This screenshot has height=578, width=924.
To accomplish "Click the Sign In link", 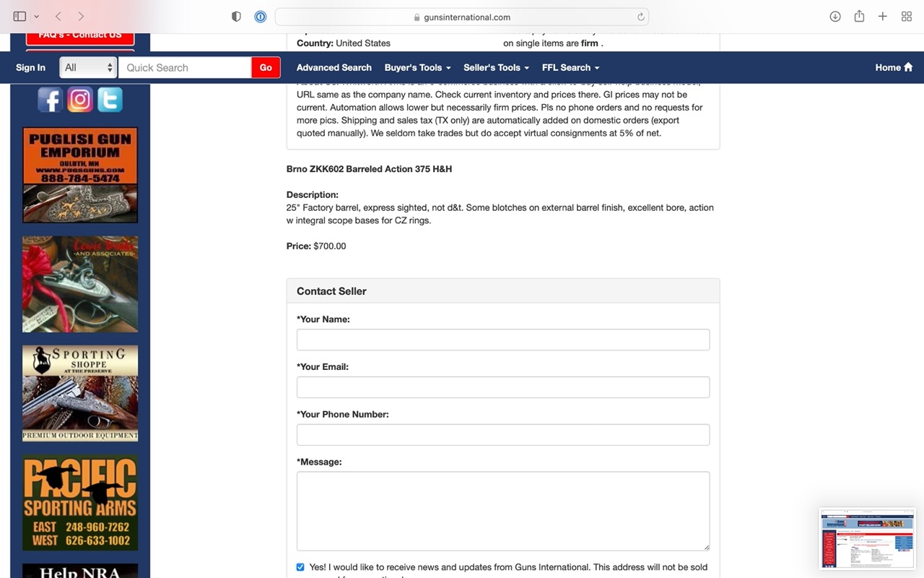I will [30, 67].
